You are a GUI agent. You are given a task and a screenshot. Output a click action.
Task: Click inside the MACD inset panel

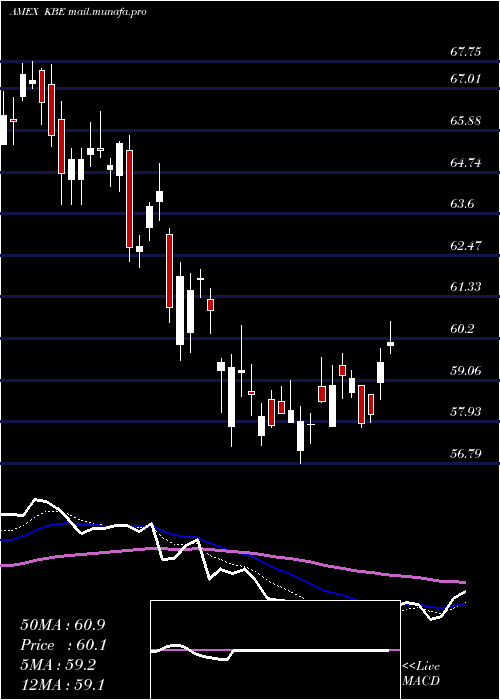[275, 650]
